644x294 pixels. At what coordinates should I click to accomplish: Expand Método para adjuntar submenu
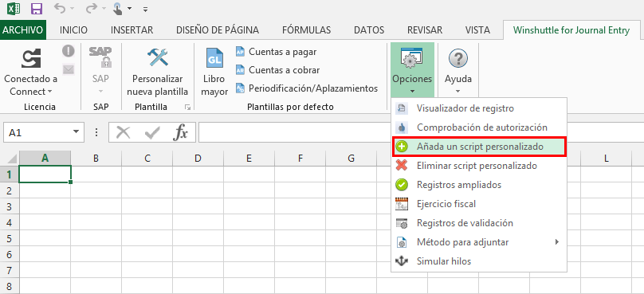click(479, 242)
